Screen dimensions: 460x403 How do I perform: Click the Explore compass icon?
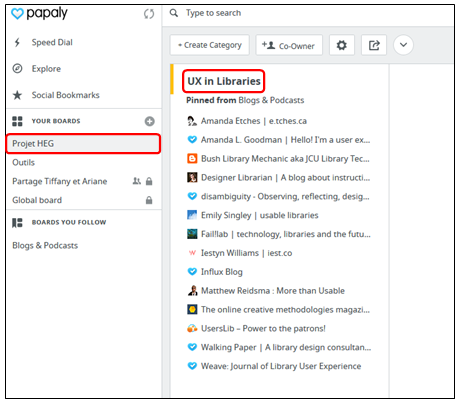(x=17, y=68)
